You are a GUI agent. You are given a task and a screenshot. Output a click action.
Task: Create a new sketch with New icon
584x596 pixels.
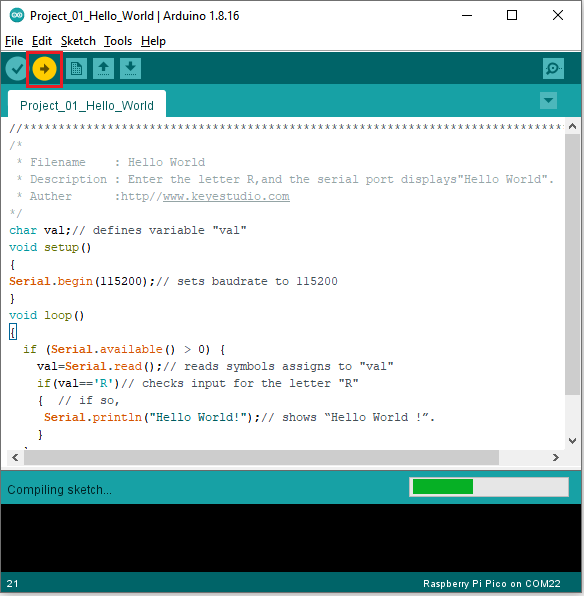pyautogui.click(x=76, y=69)
